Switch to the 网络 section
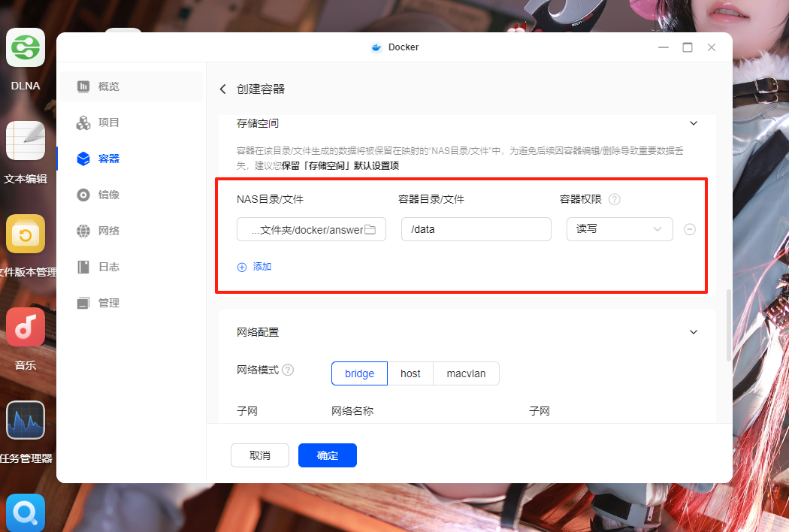 click(x=131, y=231)
